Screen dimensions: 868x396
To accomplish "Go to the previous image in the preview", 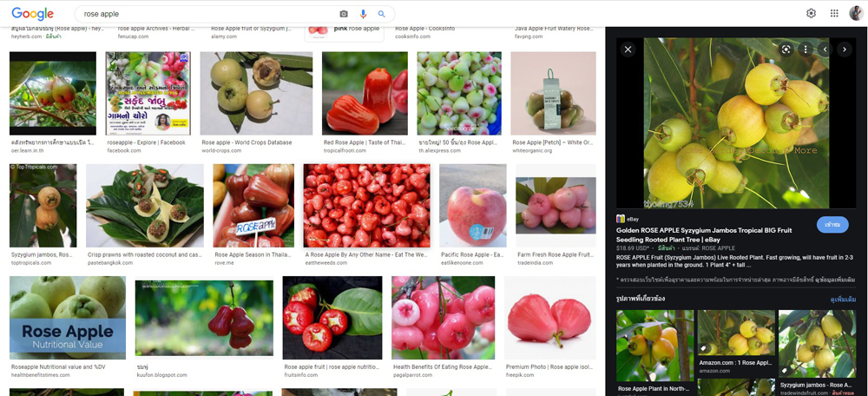I will click(x=825, y=49).
